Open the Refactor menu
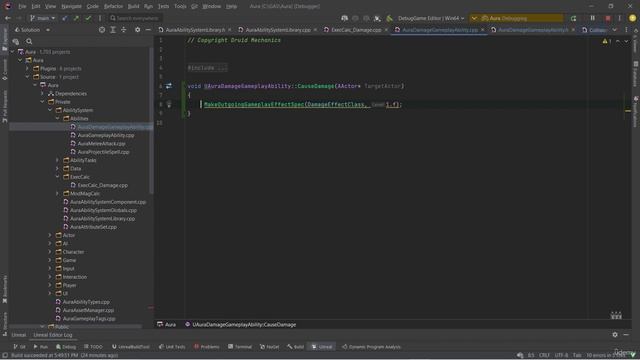Image resolution: width=640 pixels, height=360 pixels. pyautogui.click(x=113, y=6)
